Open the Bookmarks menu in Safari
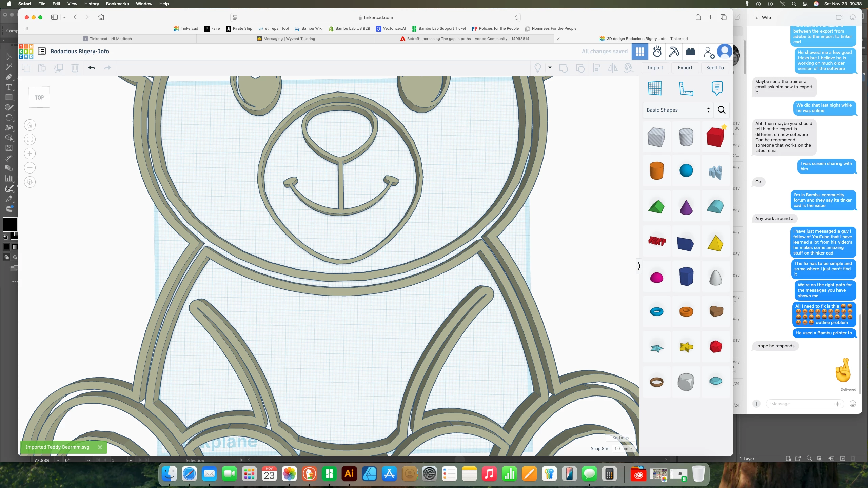 coord(117,4)
